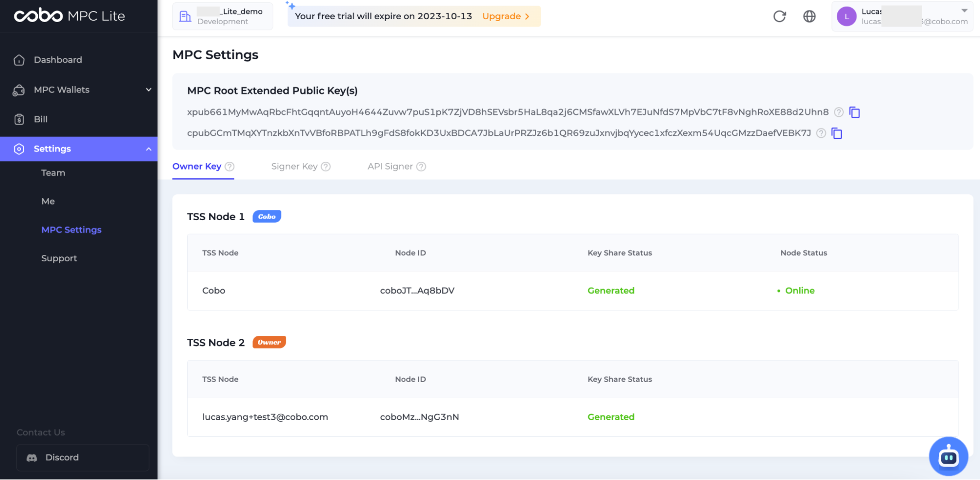Open the Discord contact button
Image resolution: width=980 pixels, height=480 pixels.
pyautogui.click(x=83, y=458)
